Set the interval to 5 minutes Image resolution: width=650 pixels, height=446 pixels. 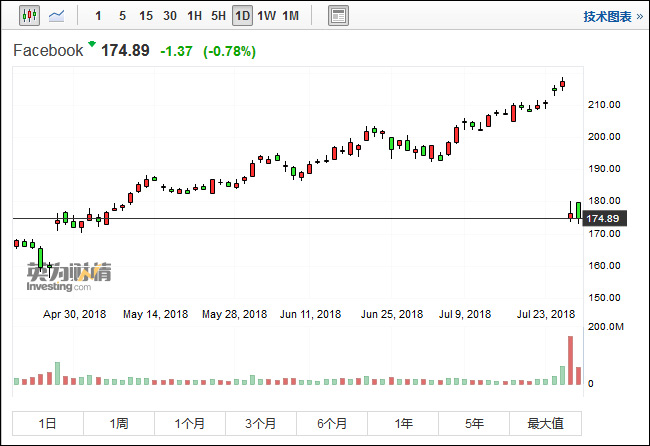pyautogui.click(x=122, y=16)
